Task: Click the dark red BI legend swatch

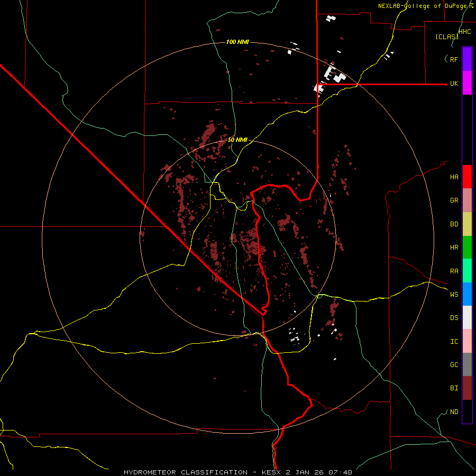Action: click(467, 388)
